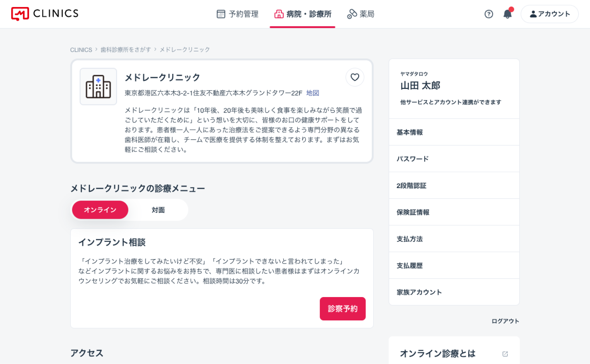Click the clinic building thumbnail
The height and width of the screenshot is (364, 590).
click(98, 87)
